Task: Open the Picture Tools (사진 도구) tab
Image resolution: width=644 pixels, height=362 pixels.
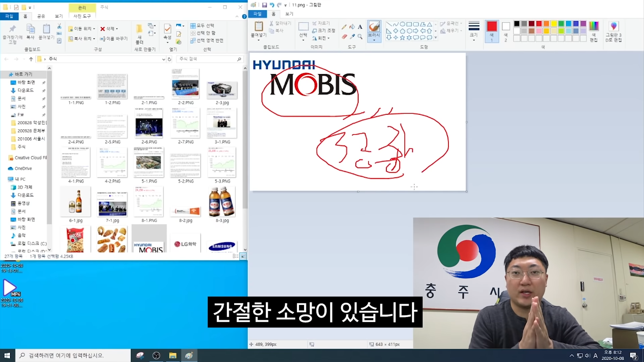Action: [x=82, y=16]
